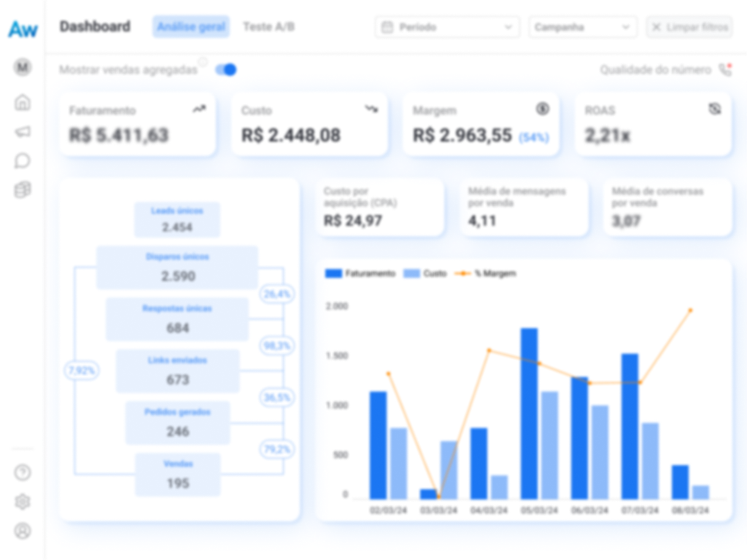The height and width of the screenshot is (560, 747).
Task: Click the 07/03/24 Faturamento bar
Action: tap(630, 426)
